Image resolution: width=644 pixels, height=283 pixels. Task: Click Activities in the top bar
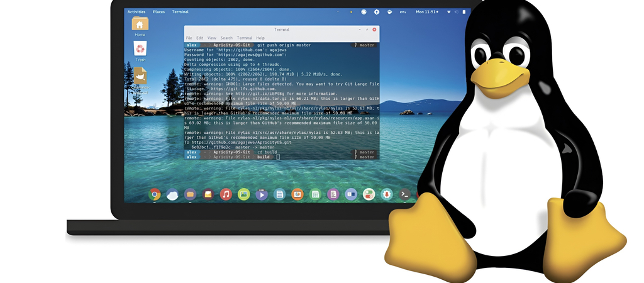[136, 12]
